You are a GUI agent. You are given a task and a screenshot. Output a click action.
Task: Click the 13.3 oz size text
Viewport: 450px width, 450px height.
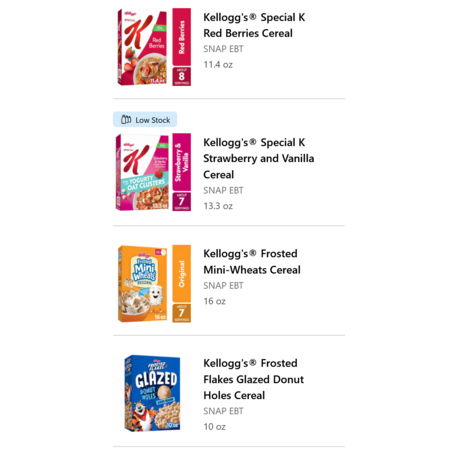(218, 206)
